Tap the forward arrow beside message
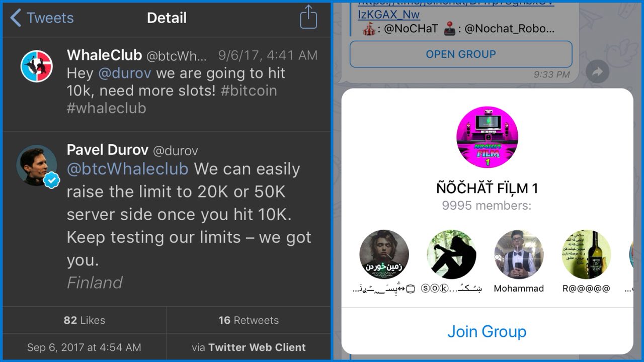The image size is (644, 362). pyautogui.click(x=597, y=72)
